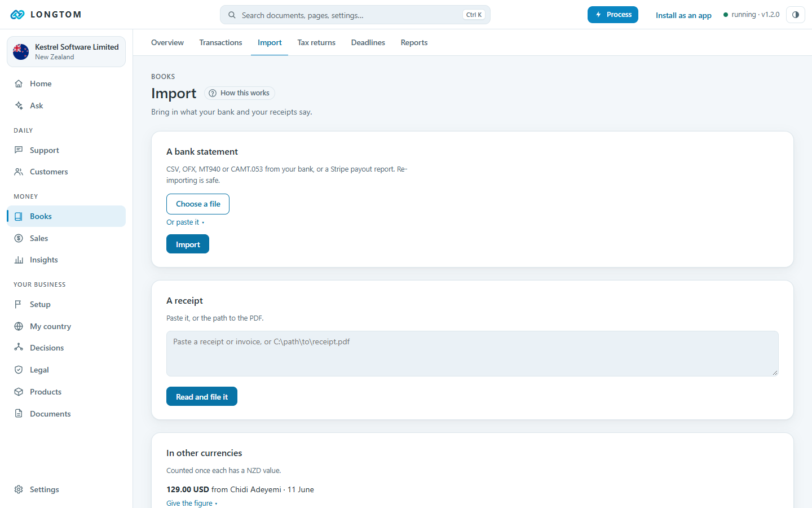Select the Import tab
812x508 pixels.
(x=270, y=42)
